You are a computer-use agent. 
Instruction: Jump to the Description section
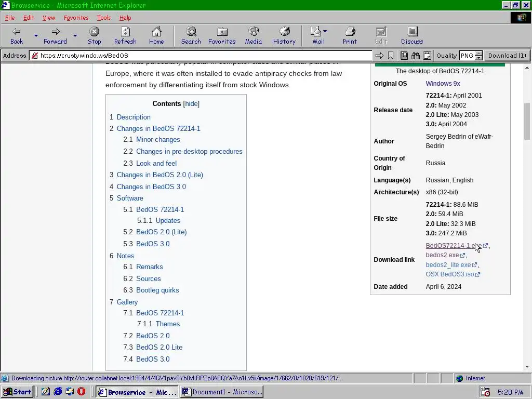134,117
